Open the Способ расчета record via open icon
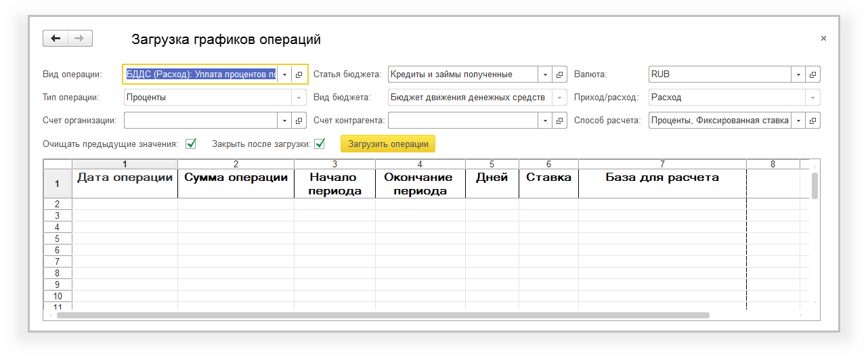868x359 pixels. point(813,121)
